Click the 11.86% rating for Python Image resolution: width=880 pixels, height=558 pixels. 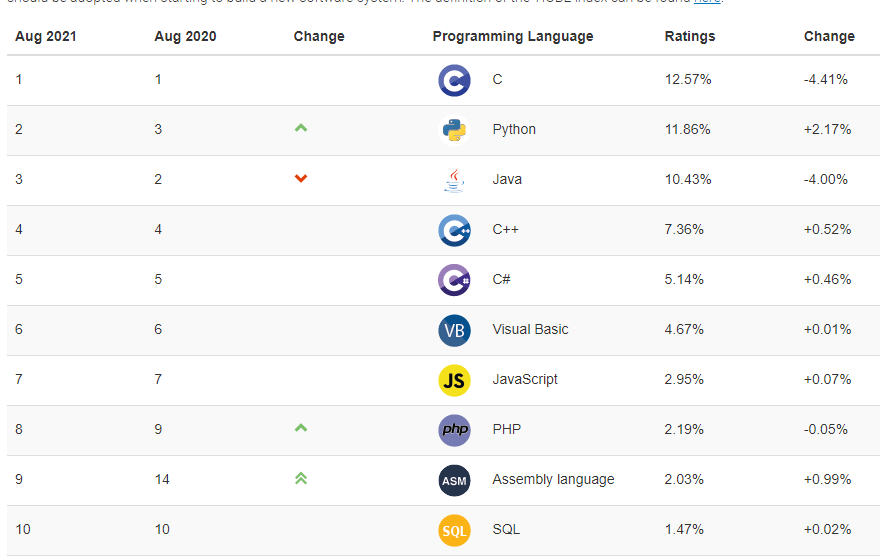688,130
